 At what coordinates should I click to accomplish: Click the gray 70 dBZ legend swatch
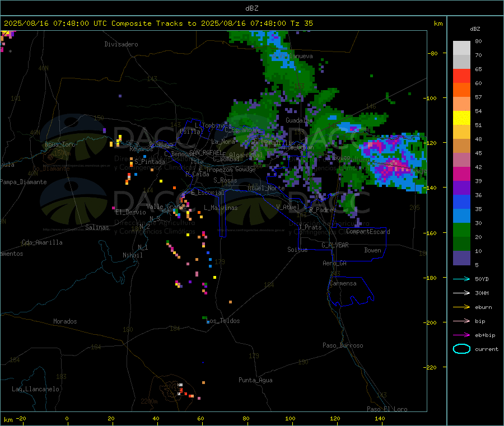pyautogui.click(x=461, y=62)
